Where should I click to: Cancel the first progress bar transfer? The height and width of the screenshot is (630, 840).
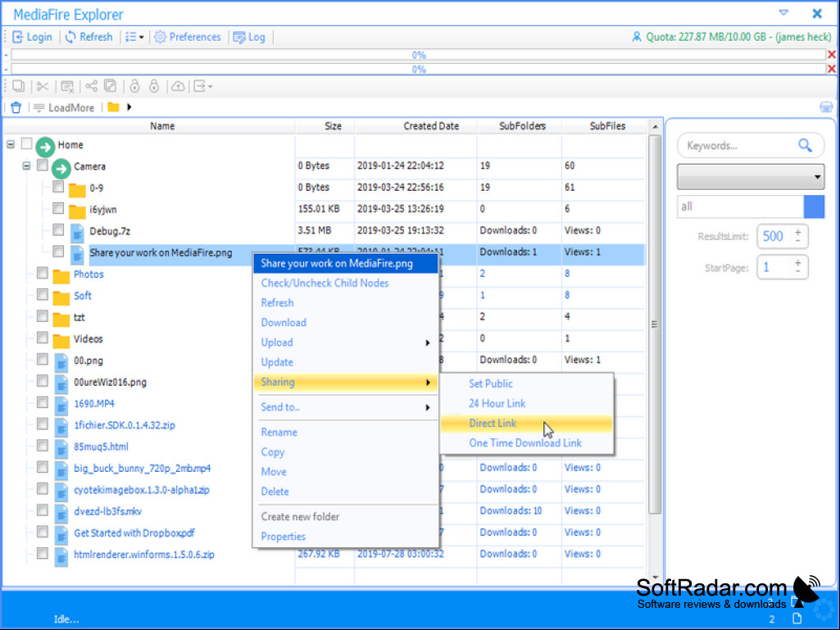click(832, 55)
